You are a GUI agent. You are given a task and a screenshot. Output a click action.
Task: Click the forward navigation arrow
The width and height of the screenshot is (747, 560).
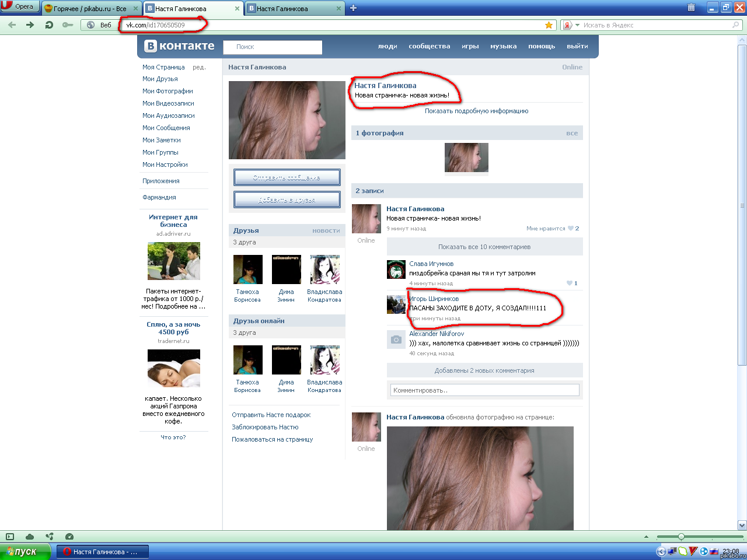30,25
